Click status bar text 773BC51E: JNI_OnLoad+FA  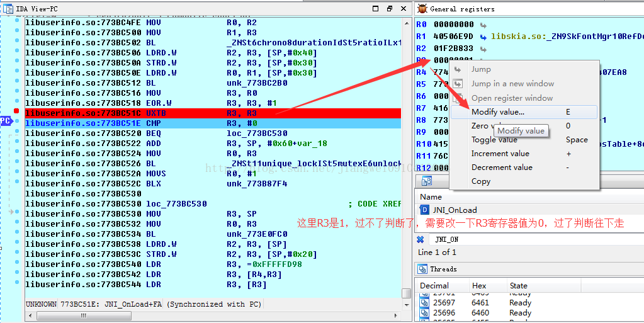(111, 305)
